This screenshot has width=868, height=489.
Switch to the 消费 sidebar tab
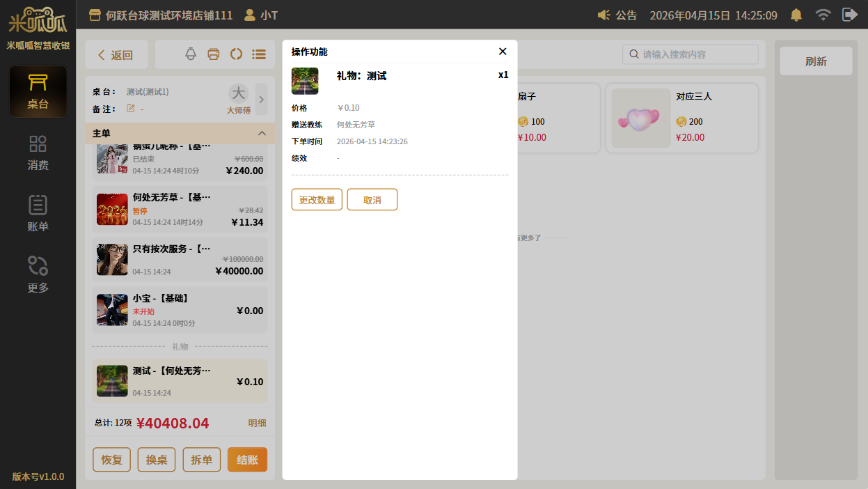pyautogui.click(x=38, y=153)
